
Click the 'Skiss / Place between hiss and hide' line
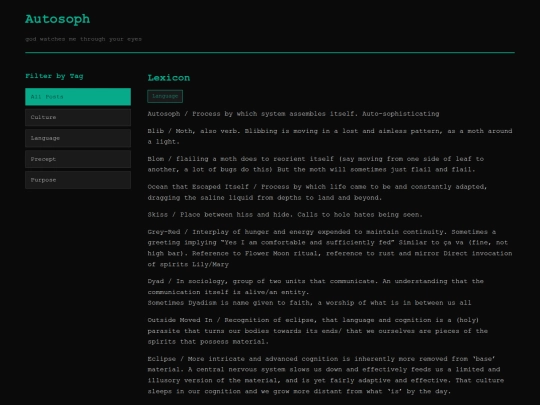click(285, 215)
